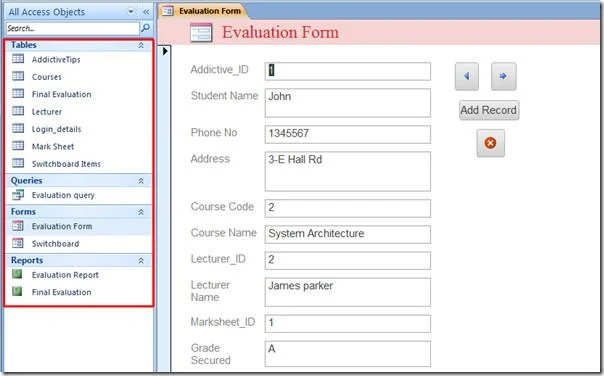Click the Tables group header text
This screenshot has width=604, height=376.
23,45
